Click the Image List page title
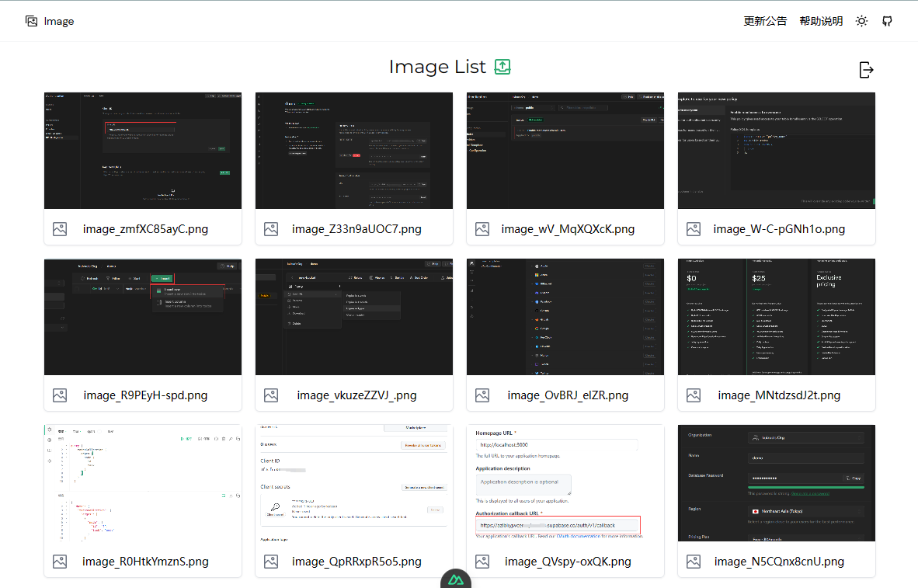 pos(438,67)
